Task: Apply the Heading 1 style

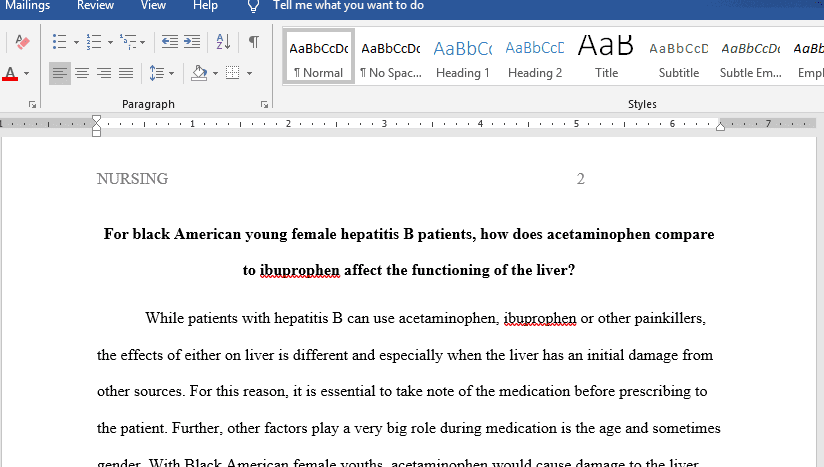Action: coord(463,59)
